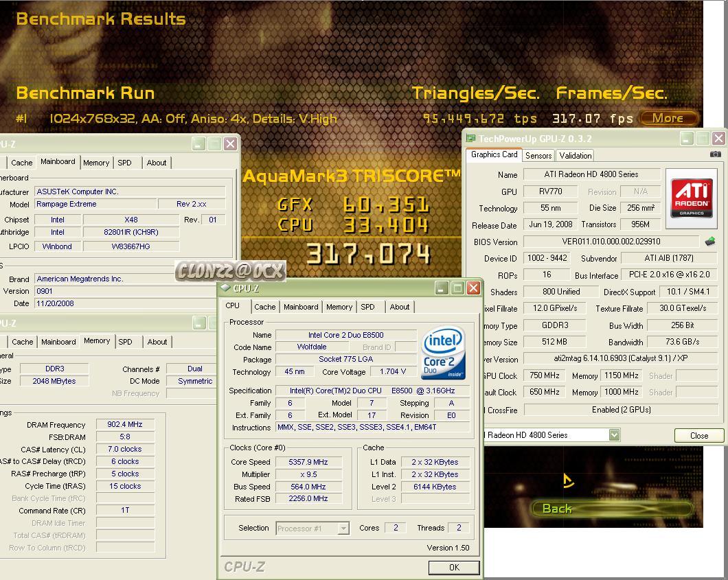Open the About tab in the Mainboard CPU-Z window

tap(157, 163)
